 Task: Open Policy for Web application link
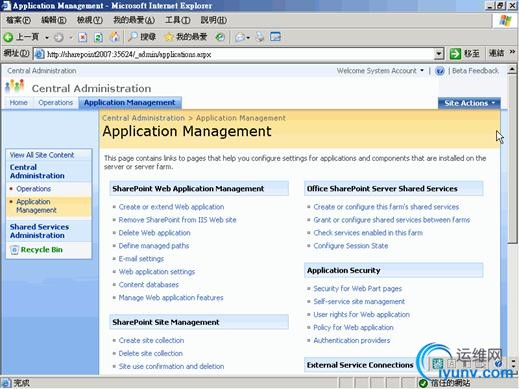pyautogui.click(x=353, y=328)
